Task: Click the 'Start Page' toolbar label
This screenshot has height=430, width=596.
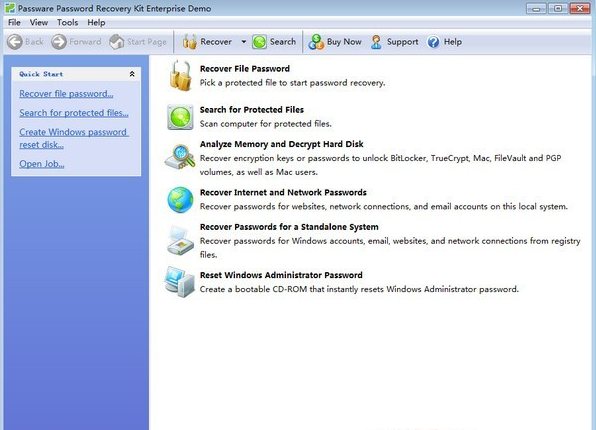Action: 147,42
